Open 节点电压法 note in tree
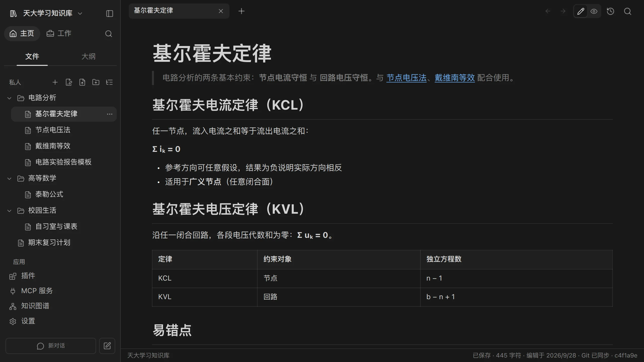Screen dimensions: 644x362 64,130
